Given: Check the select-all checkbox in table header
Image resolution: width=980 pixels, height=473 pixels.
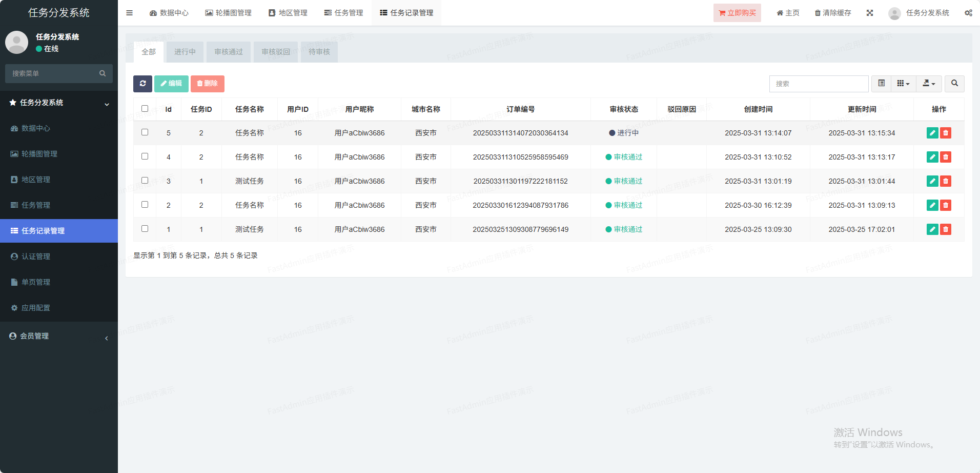Looking at the screenshot, I should (145, 109).
